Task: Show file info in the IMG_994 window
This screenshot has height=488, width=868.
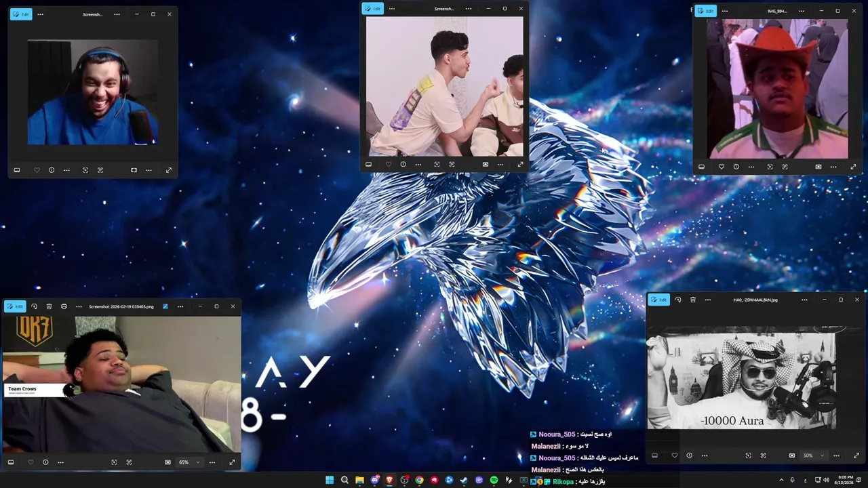Action: coord(736,167)
